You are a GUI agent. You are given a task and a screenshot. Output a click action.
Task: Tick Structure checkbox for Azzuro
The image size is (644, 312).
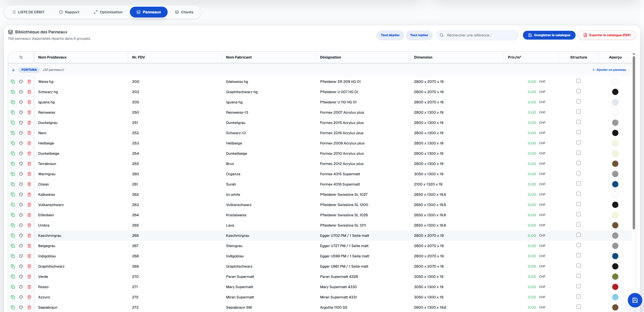579,297
